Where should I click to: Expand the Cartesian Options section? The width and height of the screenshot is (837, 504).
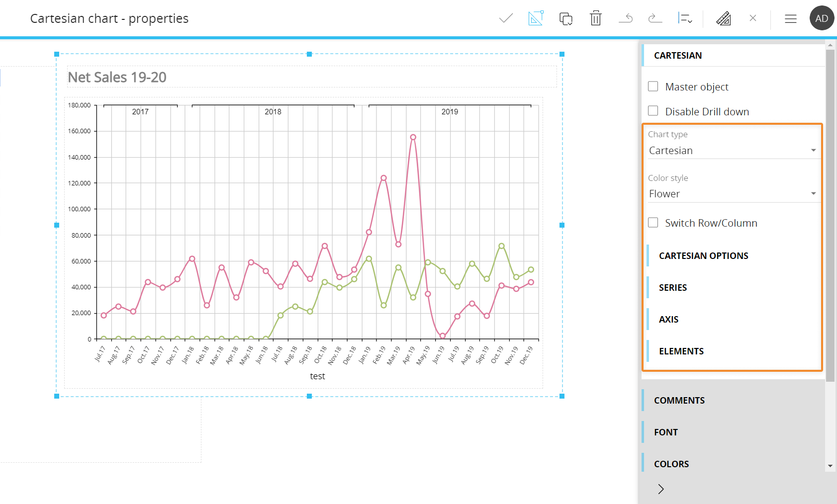[x=703, y=255]
